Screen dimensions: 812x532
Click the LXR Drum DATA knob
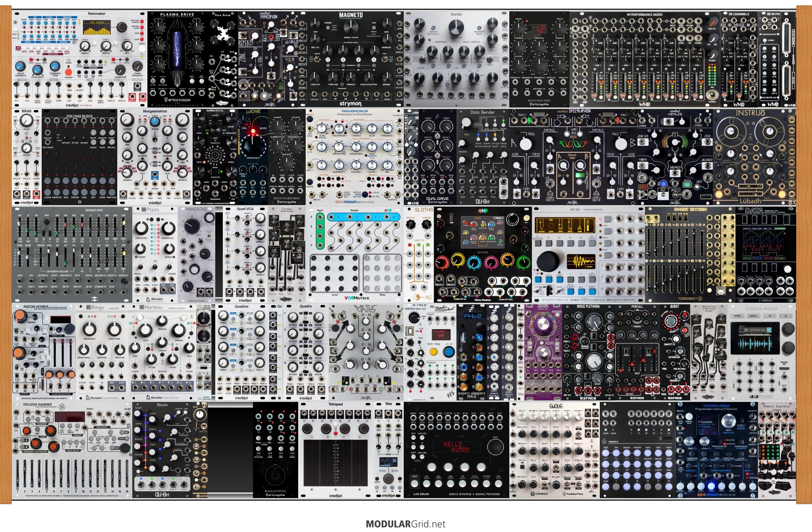[x=495, y=447]
